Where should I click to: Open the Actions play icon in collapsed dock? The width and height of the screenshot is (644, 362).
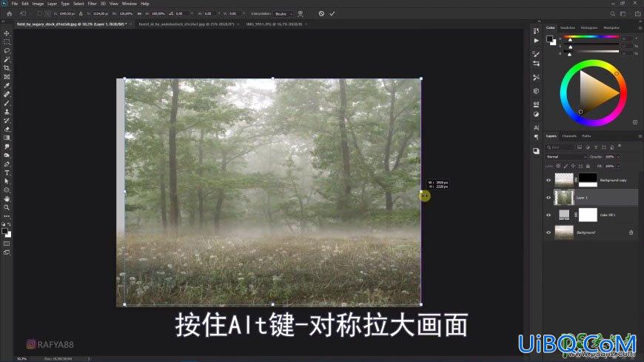tap(536, 41)
